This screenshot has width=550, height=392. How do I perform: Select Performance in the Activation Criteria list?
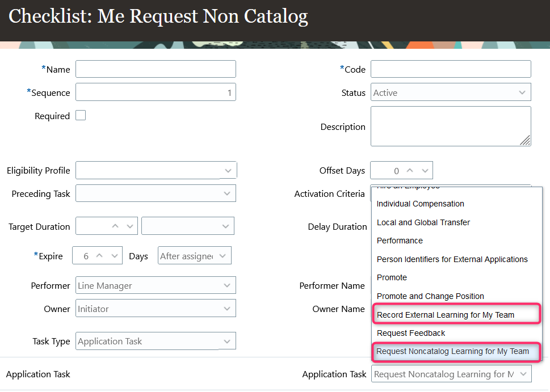[400, 241]
